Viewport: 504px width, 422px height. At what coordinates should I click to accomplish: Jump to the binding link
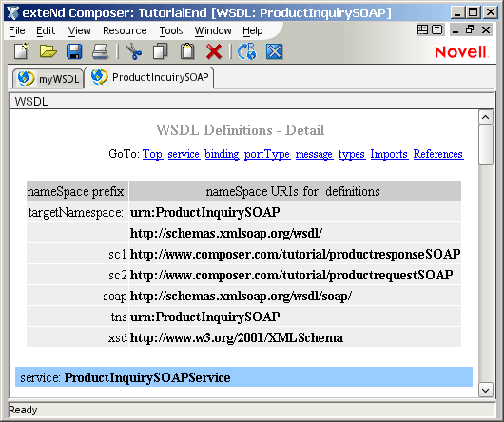click(x=222, y=154)
